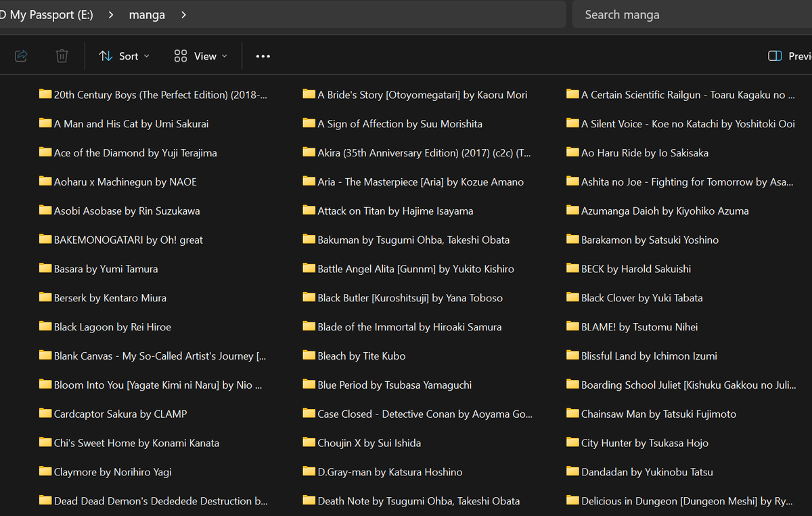Expand chevron after My Passport (E:)
This screenshot has width=812, height=516.
click(111, 14)
